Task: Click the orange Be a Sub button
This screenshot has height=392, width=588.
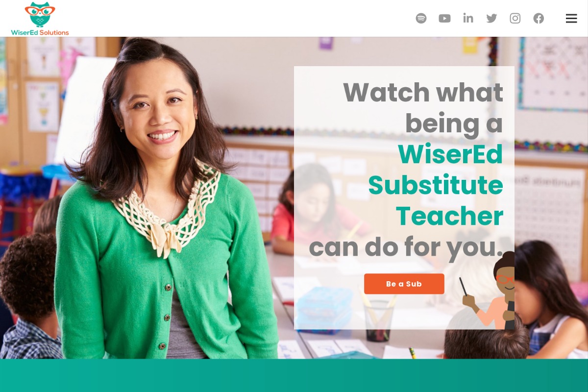Action: click(404, 284)
